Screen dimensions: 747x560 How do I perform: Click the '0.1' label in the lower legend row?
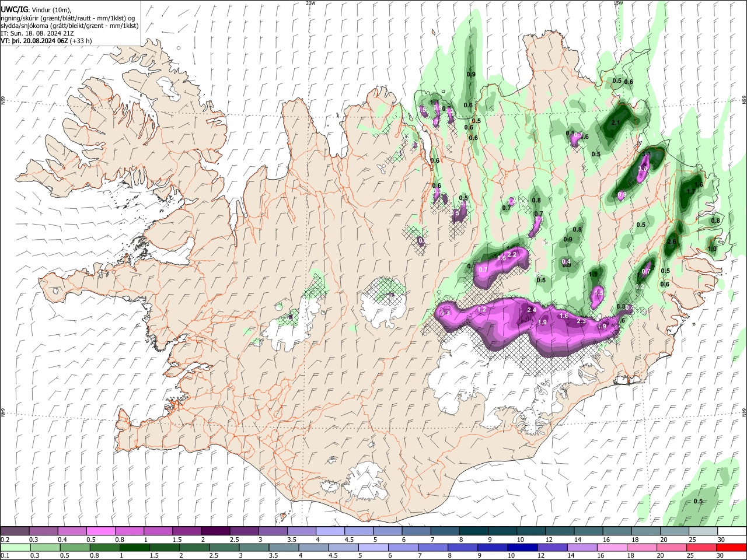[x=5, y=556]
